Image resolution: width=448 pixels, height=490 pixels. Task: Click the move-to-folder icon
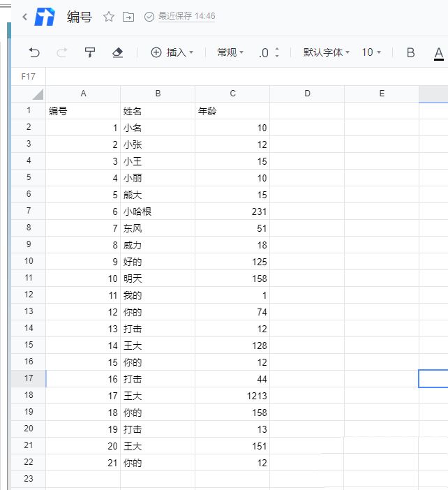(128, 17)
